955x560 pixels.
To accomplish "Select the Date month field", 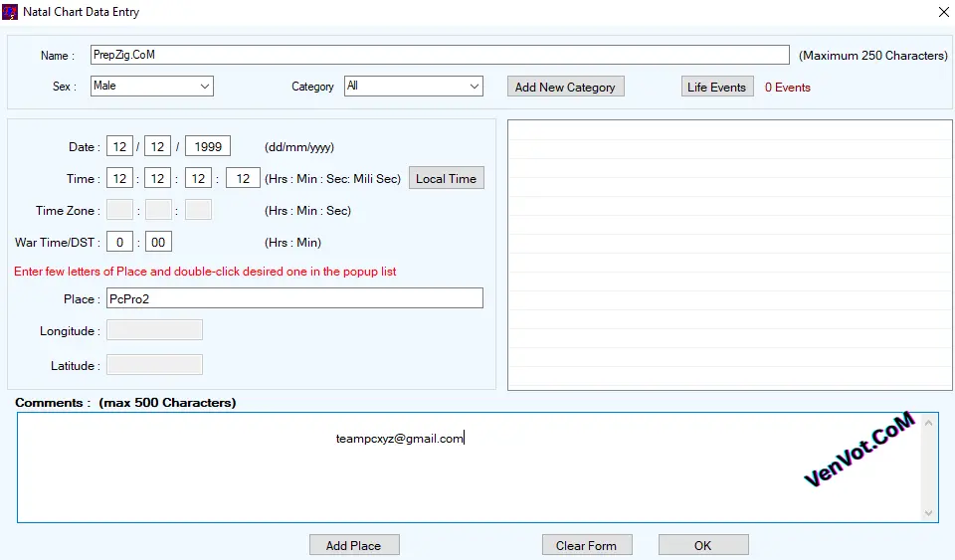I will click(x=157, y=146).
